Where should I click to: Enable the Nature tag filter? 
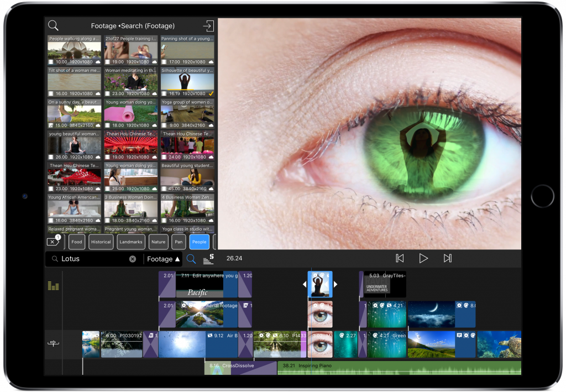pos(158,242)
